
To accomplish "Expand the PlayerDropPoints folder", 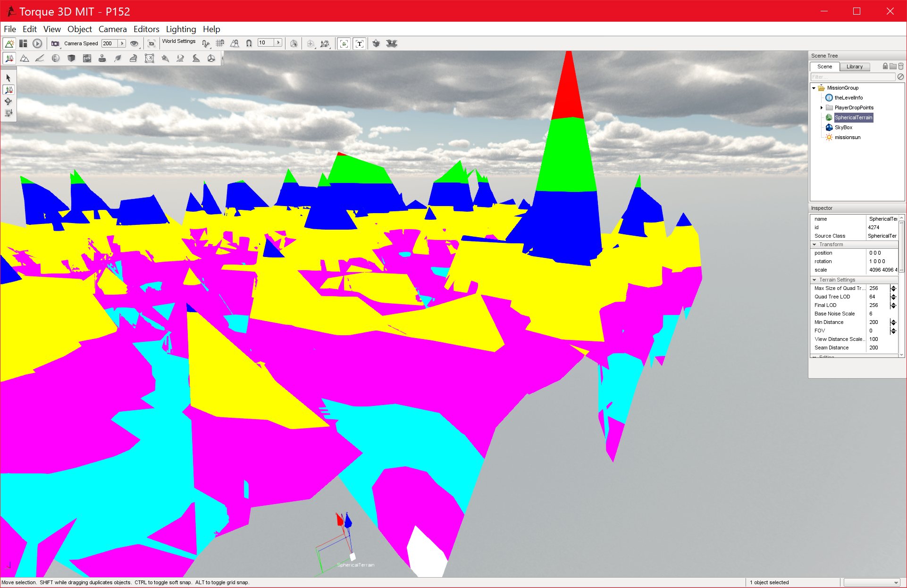I will tap(822, 108).
